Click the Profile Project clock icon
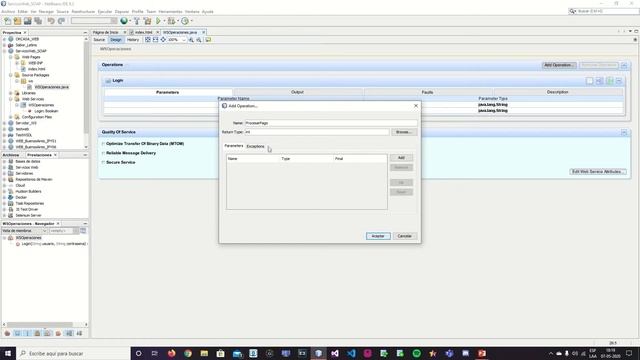640x360 pixels. pos(185,21)
